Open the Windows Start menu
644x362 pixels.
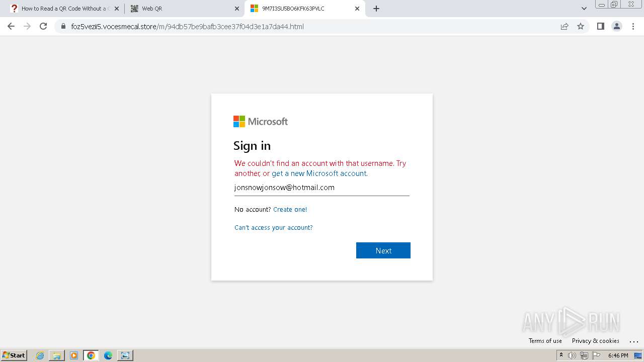[14, 355]
